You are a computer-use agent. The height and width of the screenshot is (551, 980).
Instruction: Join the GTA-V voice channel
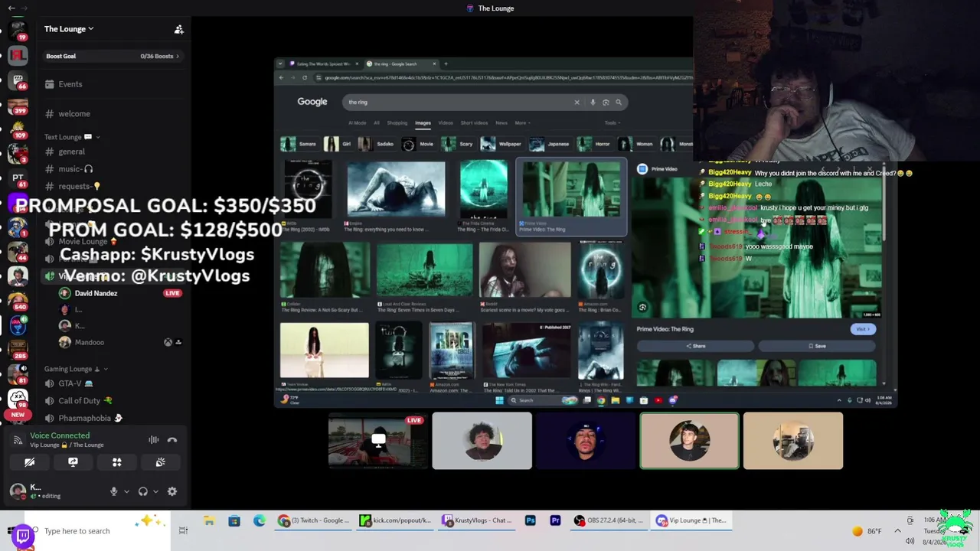pos(69,383)
